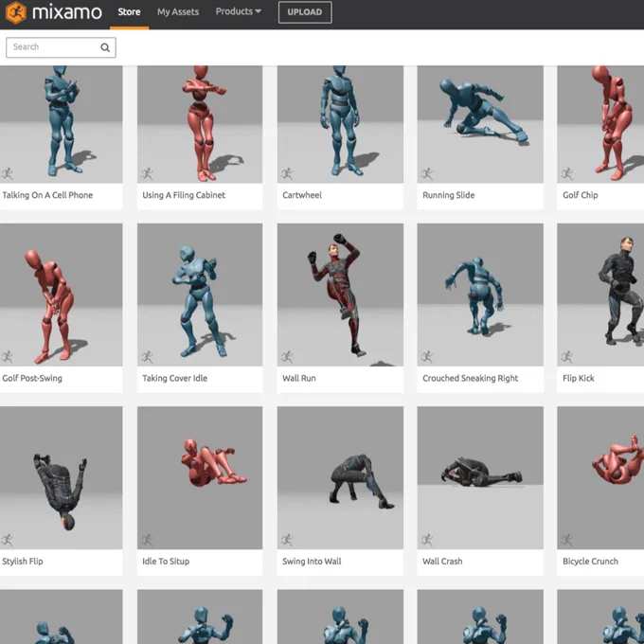Select the Idle To Situp thumbnail

click(x=200, y=478)
